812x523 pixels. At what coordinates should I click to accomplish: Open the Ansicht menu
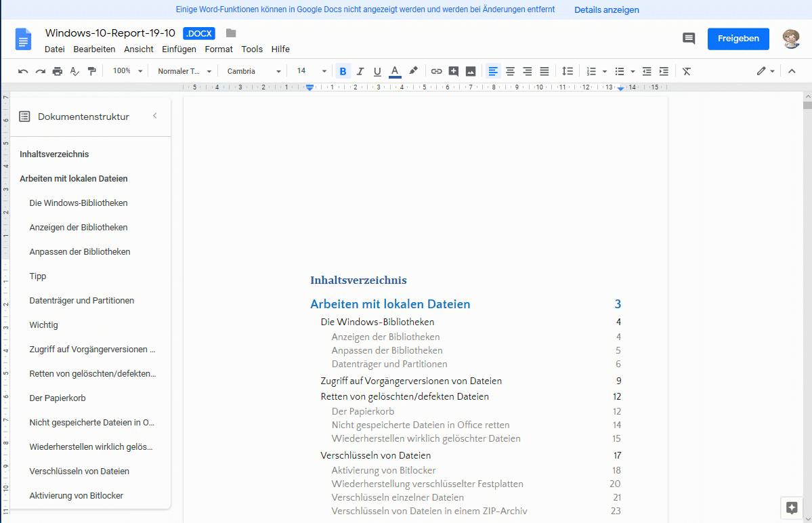(138, 49)
